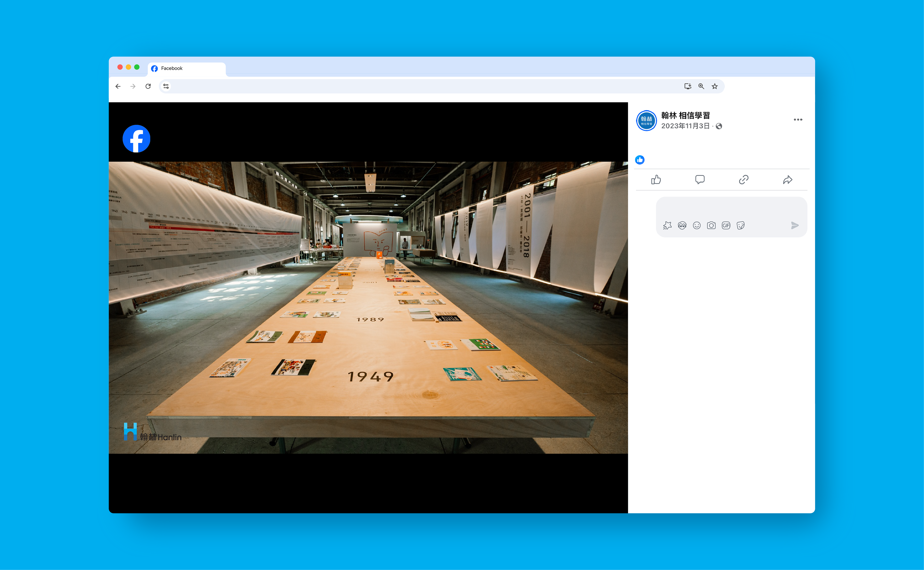Open the comment speech-bubble action
This screenshot has width=924, height=570.
pos(700,180)
